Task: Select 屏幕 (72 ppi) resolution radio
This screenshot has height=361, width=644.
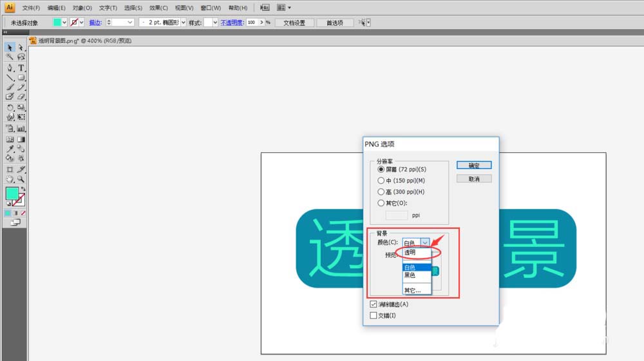Action: 381,170
